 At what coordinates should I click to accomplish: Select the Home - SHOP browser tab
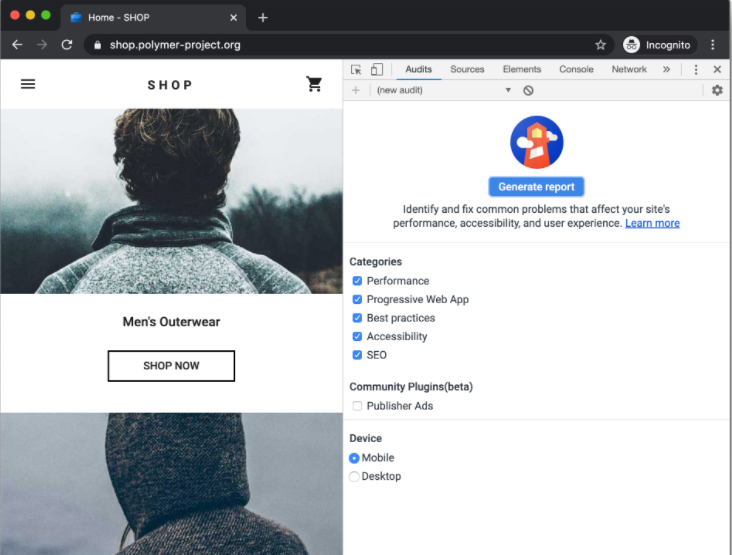point(153,18)
